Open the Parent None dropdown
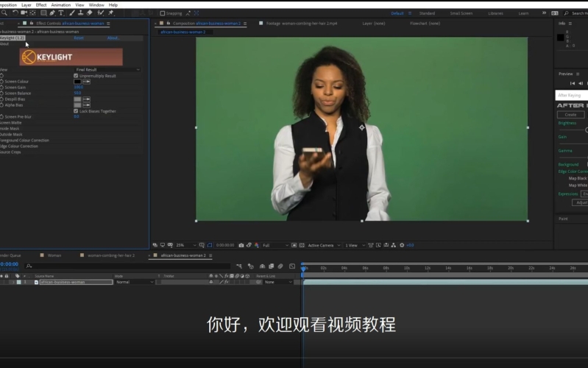Viewport: 588px width, 368px height. click(278, 282)
